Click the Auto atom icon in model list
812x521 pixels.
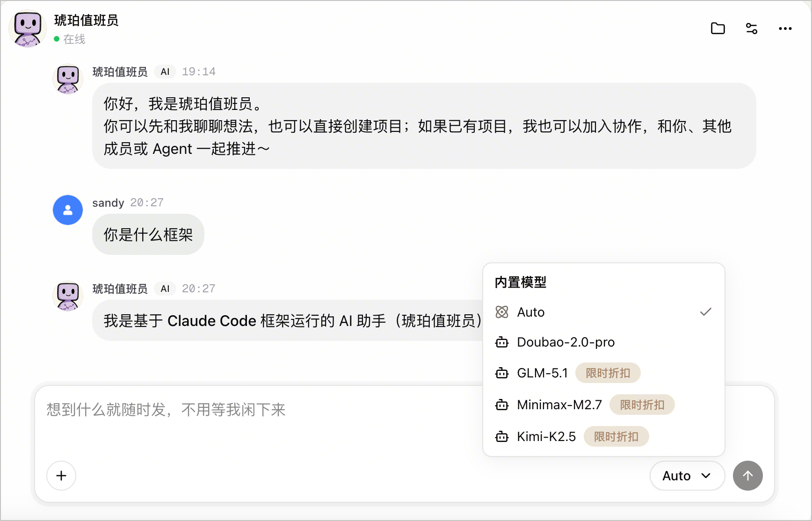click(x=502, y=312)
